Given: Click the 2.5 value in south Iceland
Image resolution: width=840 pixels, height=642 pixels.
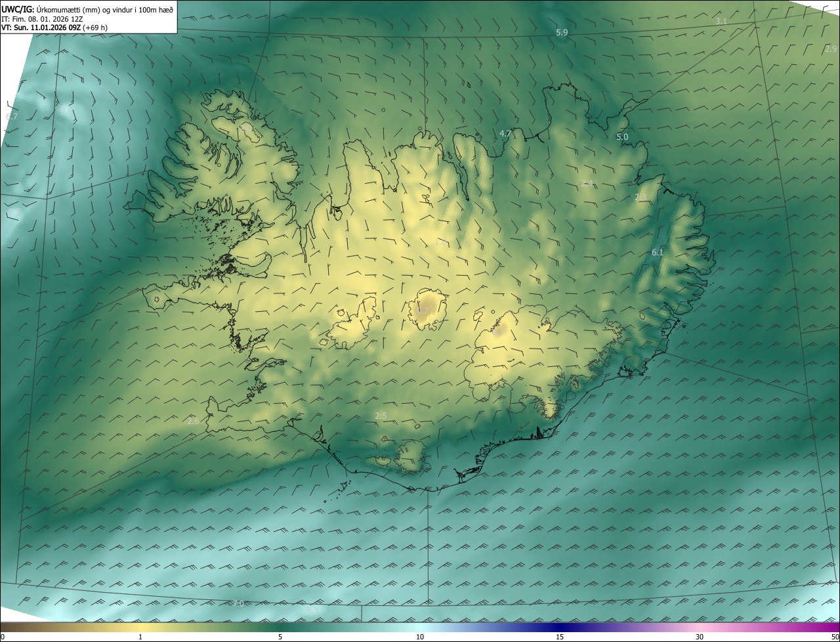Looking at the screenshot, I should pos(381,416).
